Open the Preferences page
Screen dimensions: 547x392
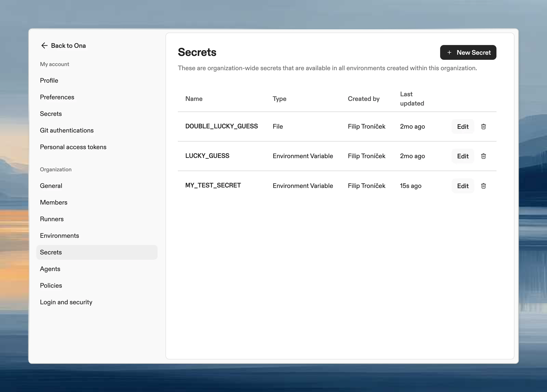(x=57, y=97)
